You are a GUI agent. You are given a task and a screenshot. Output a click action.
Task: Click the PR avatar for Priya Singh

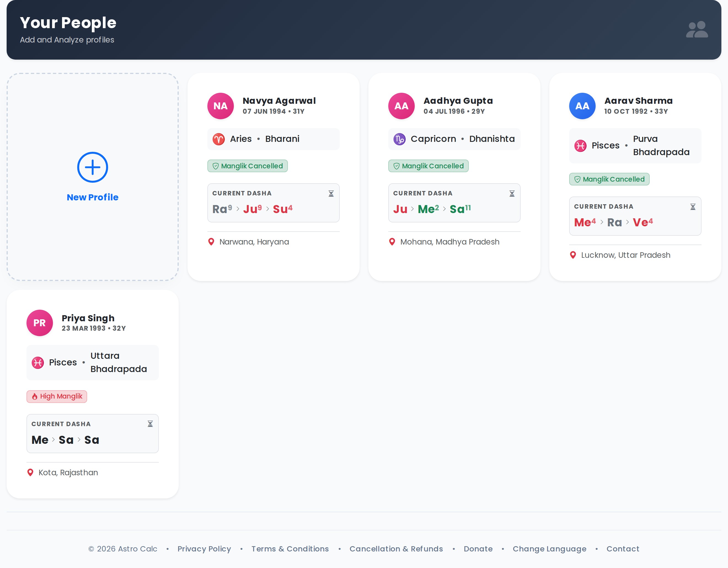click(40, 323)
